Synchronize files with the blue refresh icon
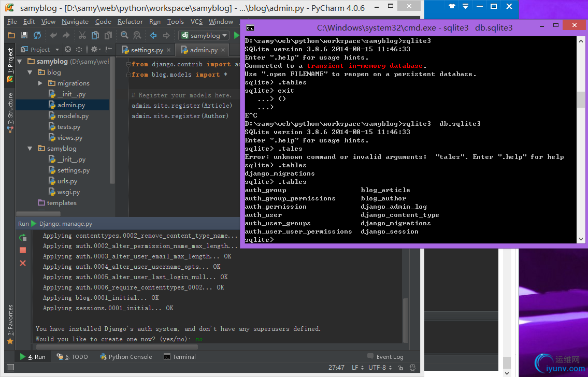 click(x=37, y=36)
